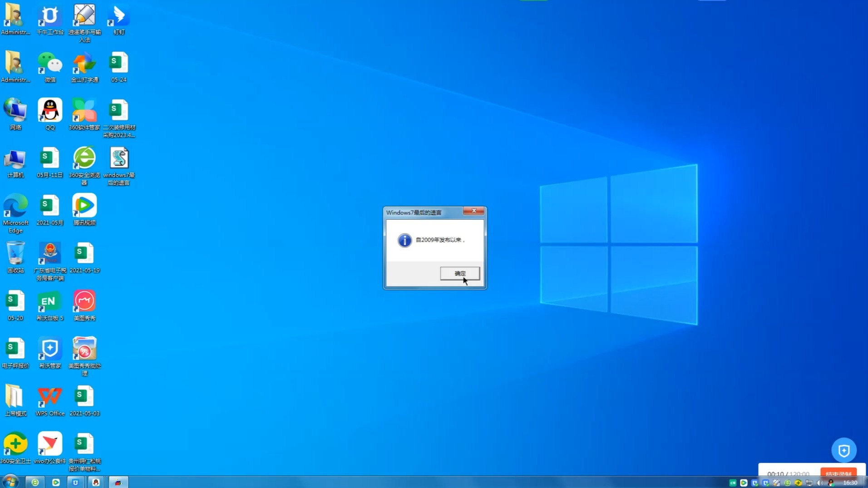
Task: Open 360软件管家 from the desktop
Action: pyautogui.click(x=84, y=110)
